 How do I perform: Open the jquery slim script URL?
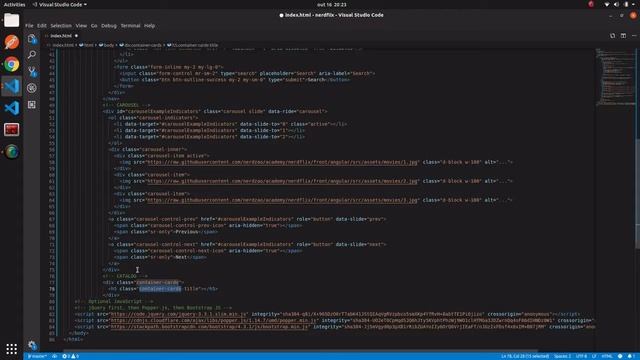[179, 314]
